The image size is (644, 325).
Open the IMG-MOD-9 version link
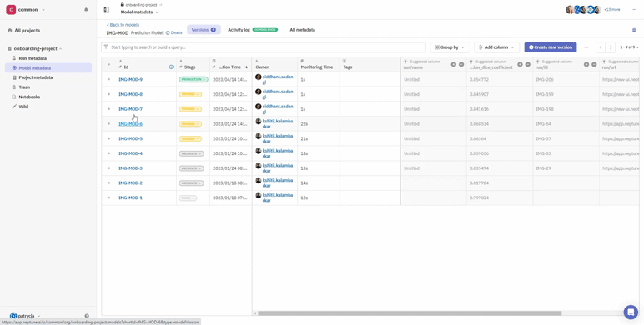131,80
